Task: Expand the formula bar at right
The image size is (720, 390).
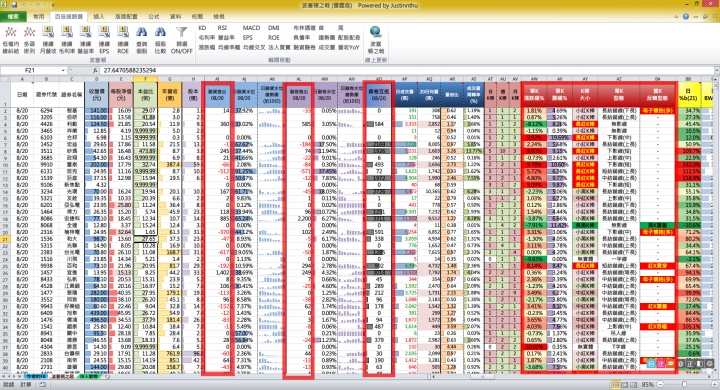Action: pyautogui.click(x=716, y=70)
